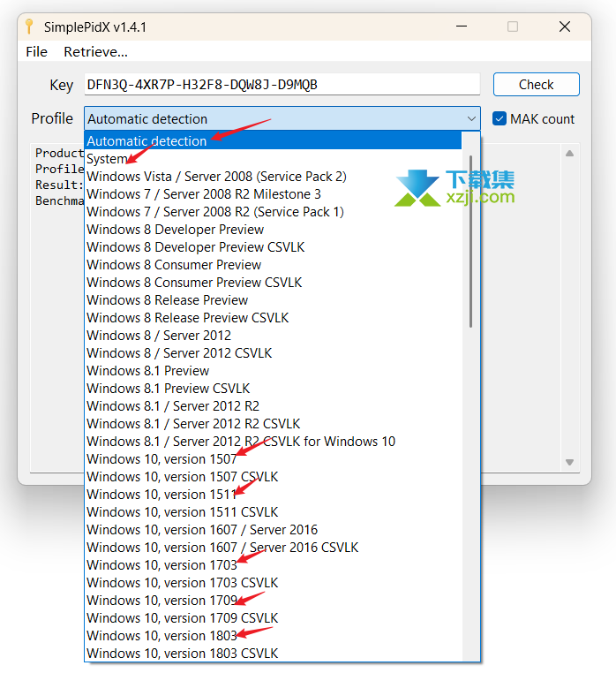Select Windows 10, version 1709
This screenshot has height=673, width=616.
tap(274, 600)
